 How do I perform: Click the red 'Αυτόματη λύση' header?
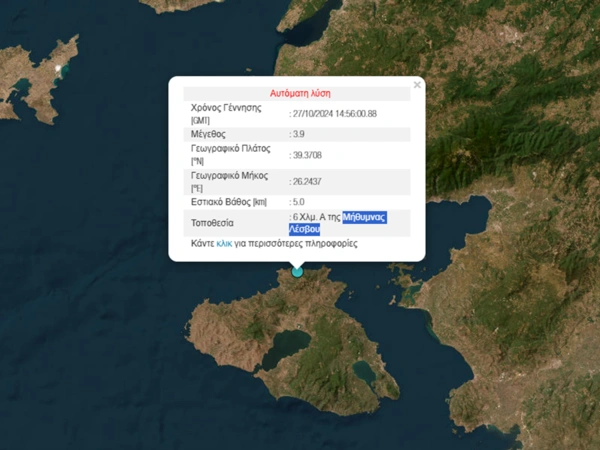pyautogui.click(x=297, y=91)
